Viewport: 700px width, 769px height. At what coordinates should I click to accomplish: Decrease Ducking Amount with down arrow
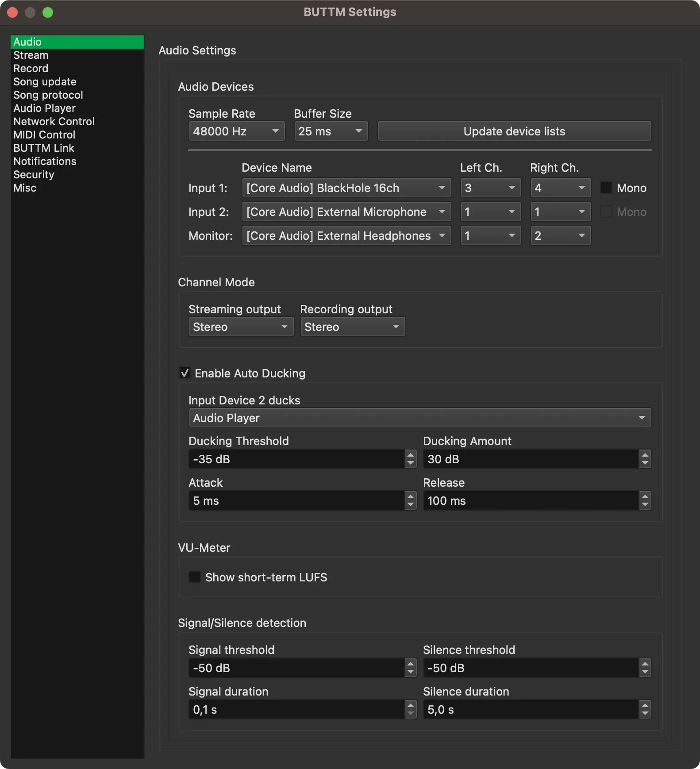[645, 464]
